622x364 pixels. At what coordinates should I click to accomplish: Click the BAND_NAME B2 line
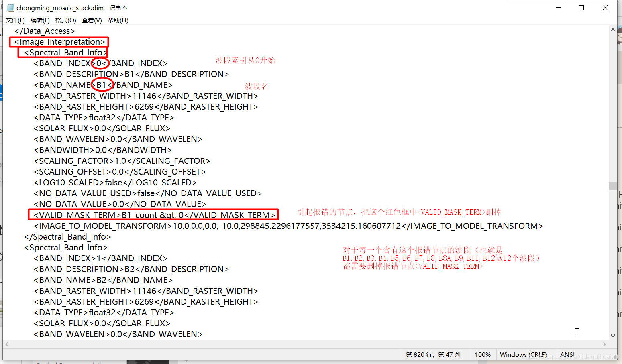(x=103, y=280)
